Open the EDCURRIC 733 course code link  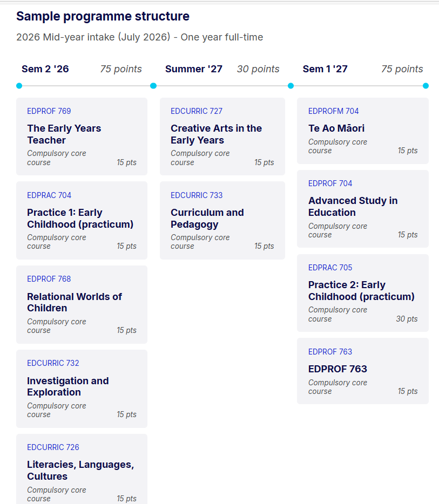[197, 195]
